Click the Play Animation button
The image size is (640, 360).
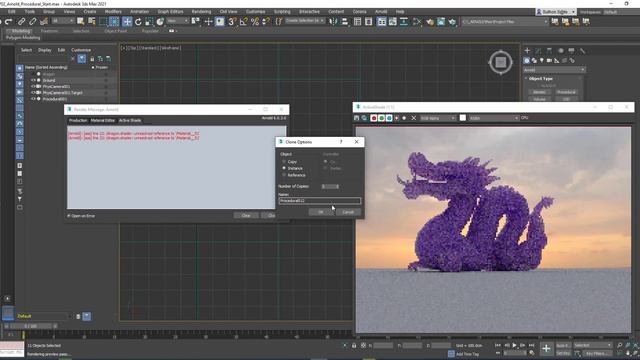(515, 345)
